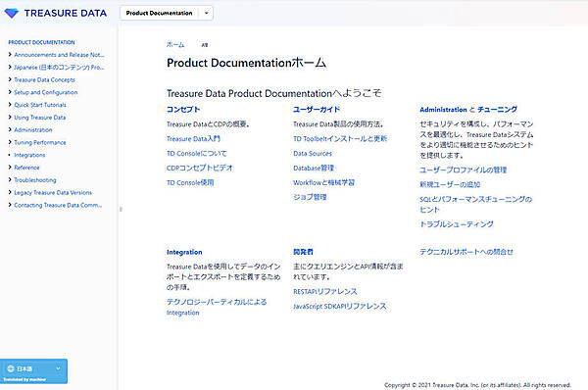Open Troubleshooting in the sidebar
The image size is (588, 390).
[35, 180]
